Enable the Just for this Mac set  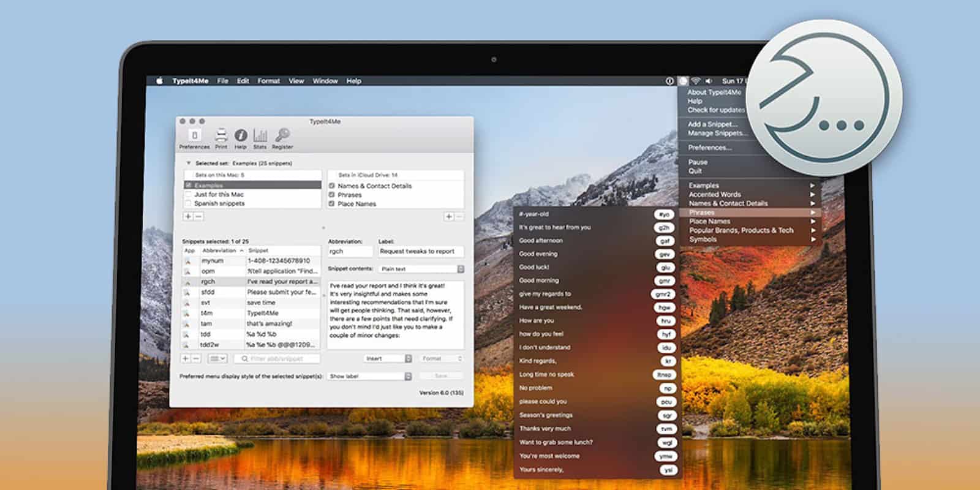(189, 194)
